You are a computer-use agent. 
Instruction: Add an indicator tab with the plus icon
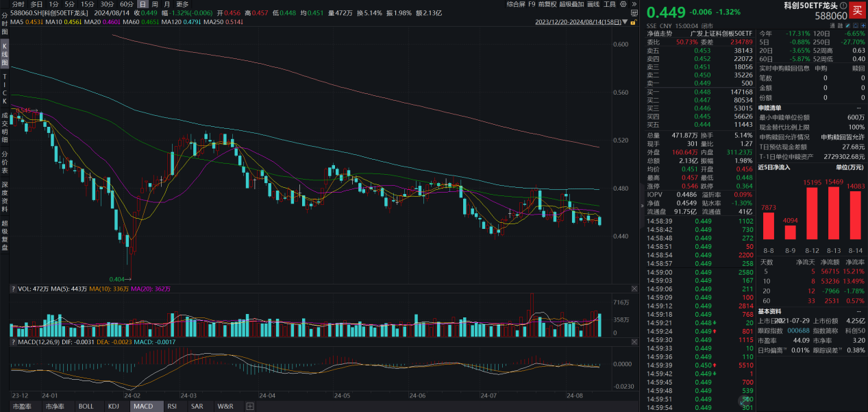(250, 407)
